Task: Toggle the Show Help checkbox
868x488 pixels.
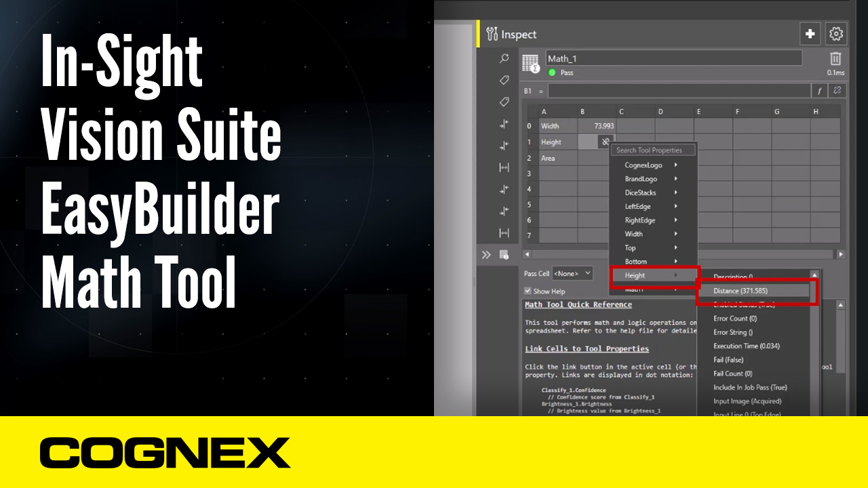Action: pos(528,291)
